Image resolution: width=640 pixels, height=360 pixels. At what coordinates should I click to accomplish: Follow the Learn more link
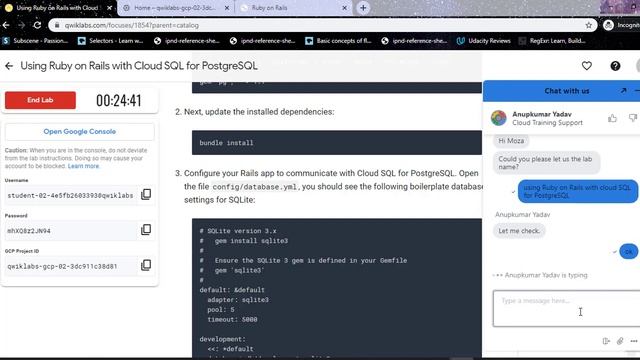click(83, 166)
